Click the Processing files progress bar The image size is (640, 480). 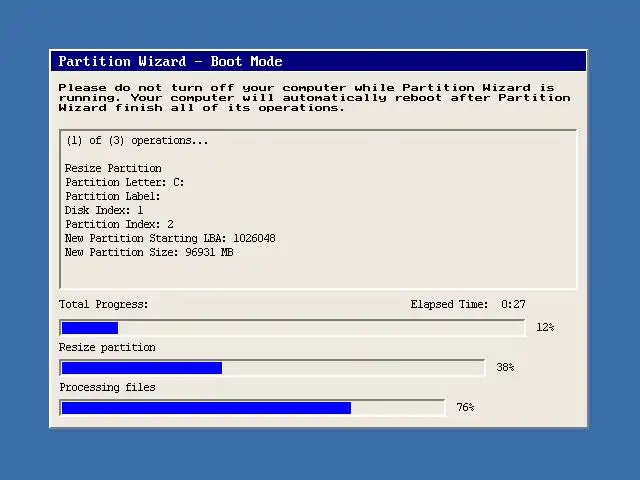pos(252,408)
